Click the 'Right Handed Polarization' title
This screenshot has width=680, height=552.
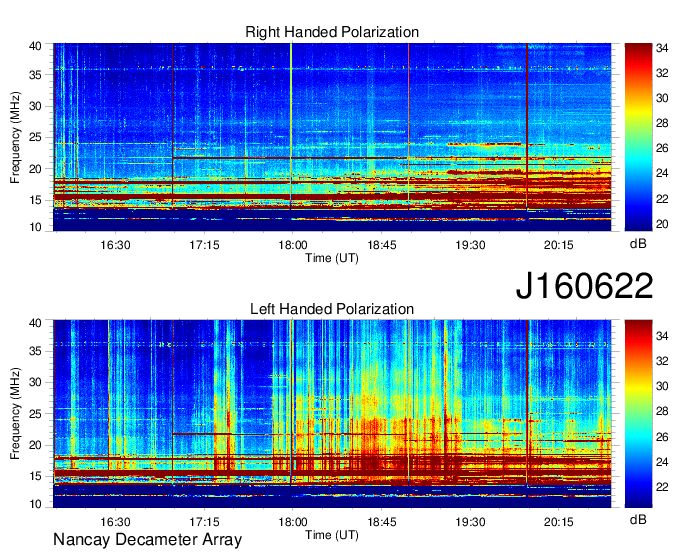point(332,32)
